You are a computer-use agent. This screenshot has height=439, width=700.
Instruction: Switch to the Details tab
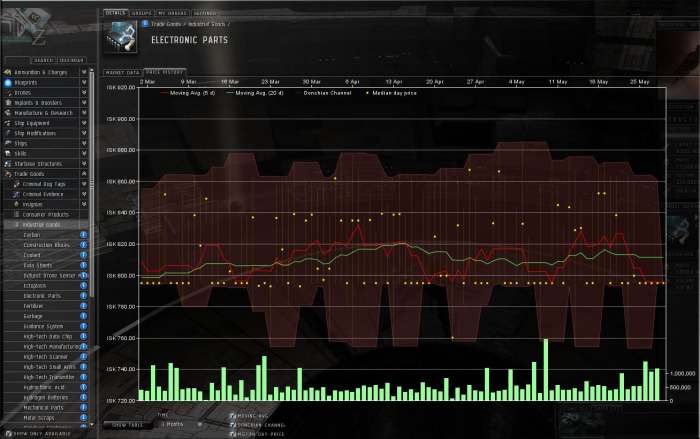point(116,13)
